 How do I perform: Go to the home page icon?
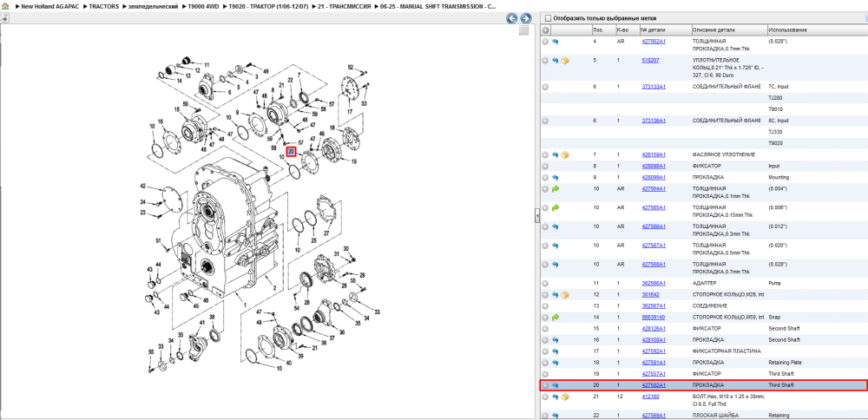(x=5, y=6)
